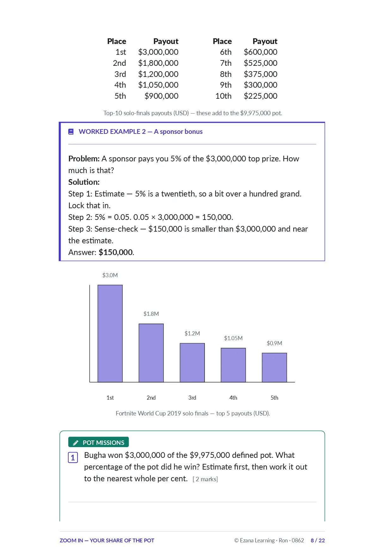Click the 5th place chart bar
392x555 pixels.
tap(274, 368)
